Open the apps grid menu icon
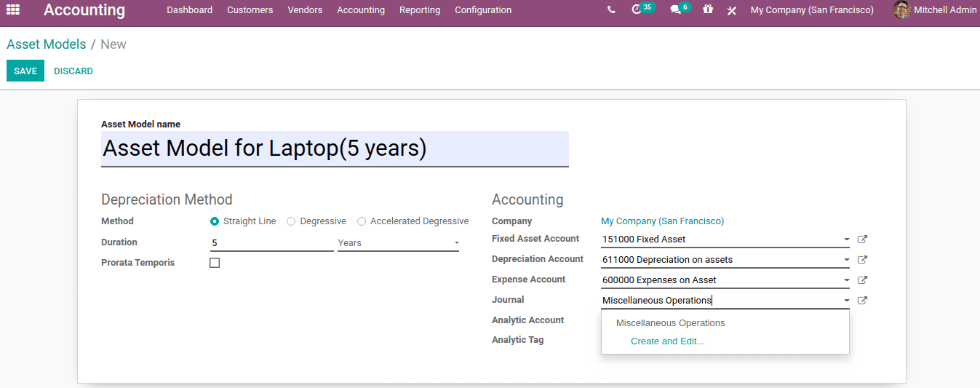This screenshot has width=980, height=388. (x=13, y=10)
